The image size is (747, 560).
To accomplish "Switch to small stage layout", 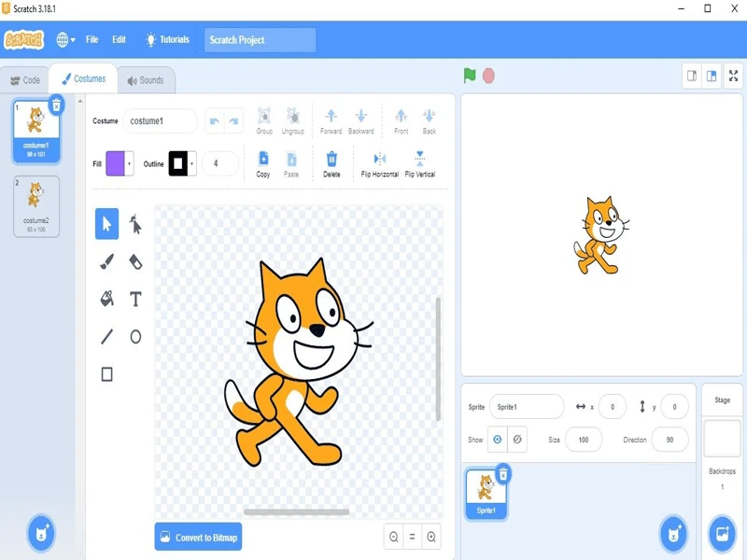I will coord(692,76).
